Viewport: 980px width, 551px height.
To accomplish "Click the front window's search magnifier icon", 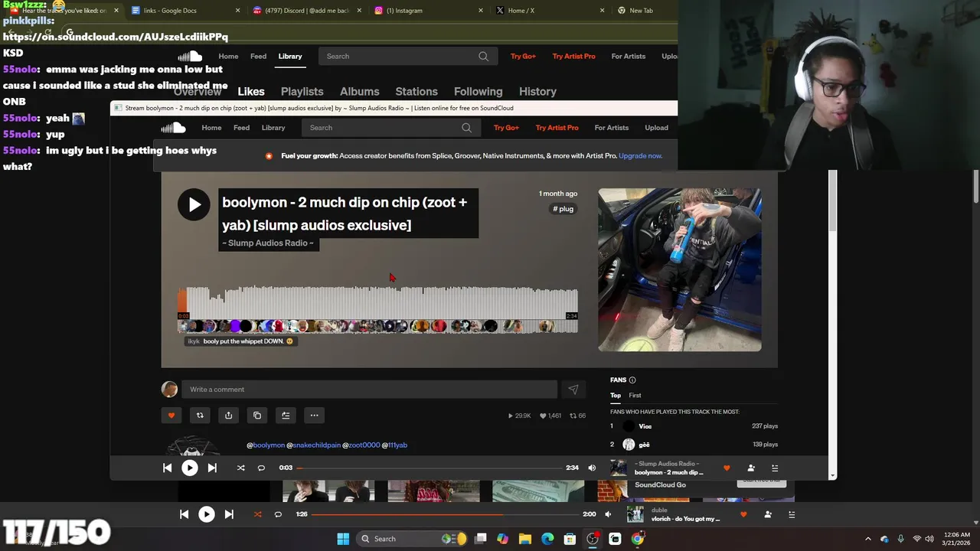I will tap(467, 128).
